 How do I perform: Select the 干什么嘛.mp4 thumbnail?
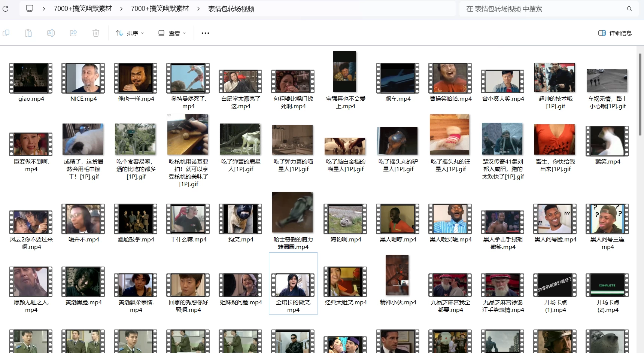[x=188, y=219]
